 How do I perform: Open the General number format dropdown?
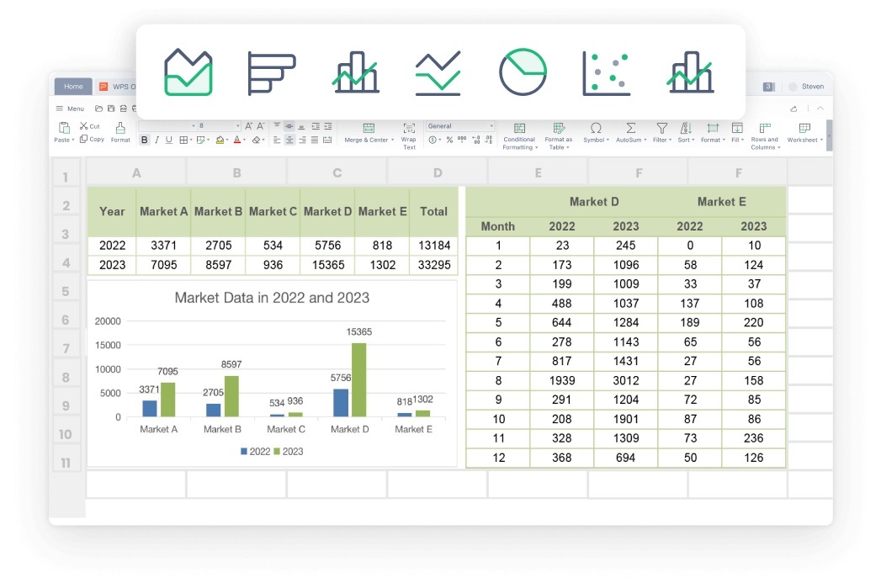pos(490,125)
